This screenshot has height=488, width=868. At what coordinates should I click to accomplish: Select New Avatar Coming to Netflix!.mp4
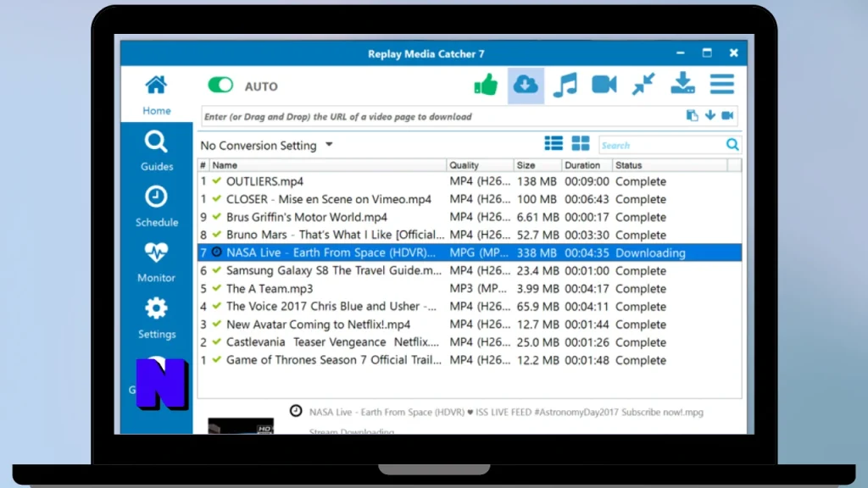point(470,324)
